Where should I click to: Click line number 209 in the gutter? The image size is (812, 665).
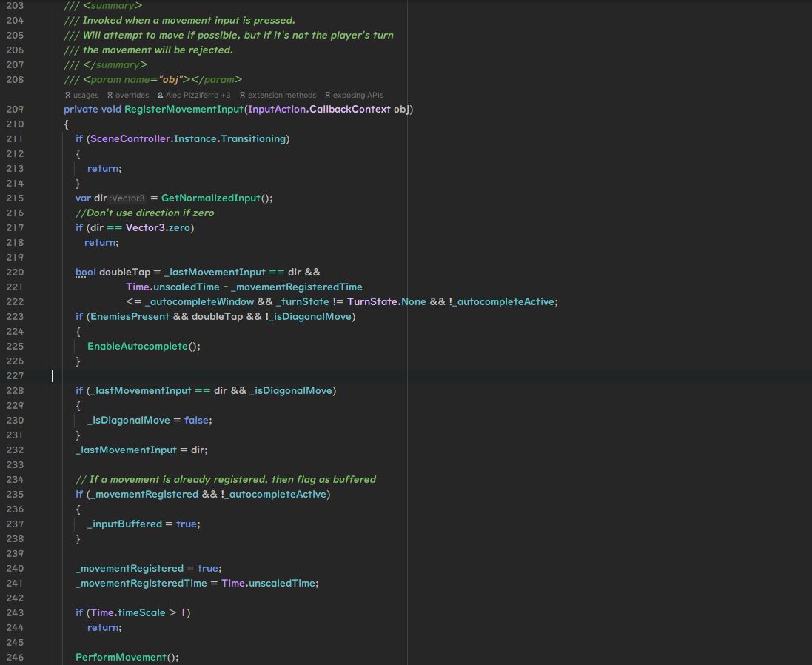(15, 110)
